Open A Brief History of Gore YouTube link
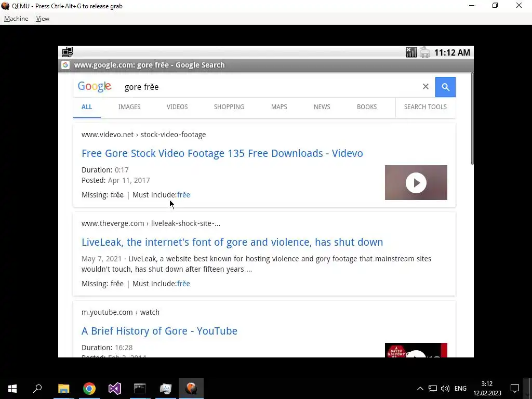This screenshot has height=399, width=532. pyautogui.click(x=159, y=331)
